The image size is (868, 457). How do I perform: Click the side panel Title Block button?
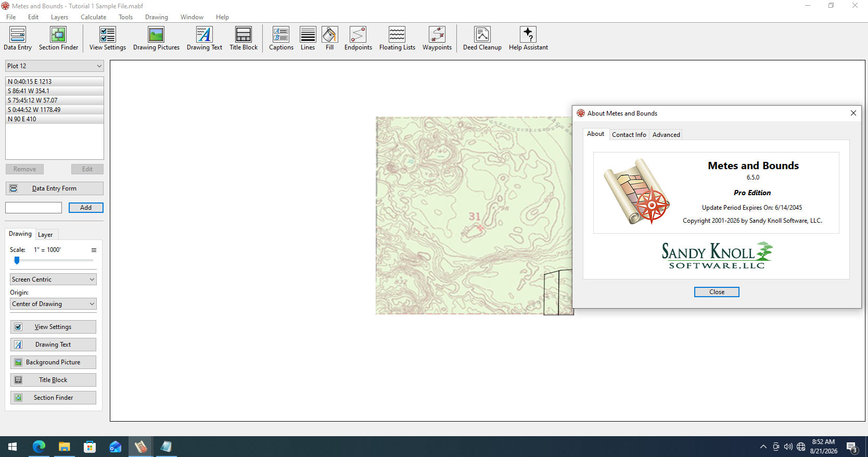tap(53, 380)
